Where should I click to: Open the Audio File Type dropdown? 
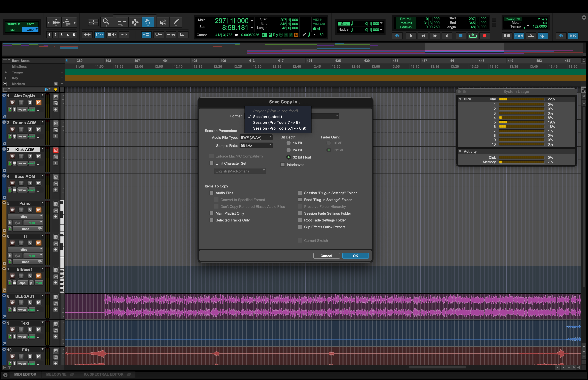(256, 137)
